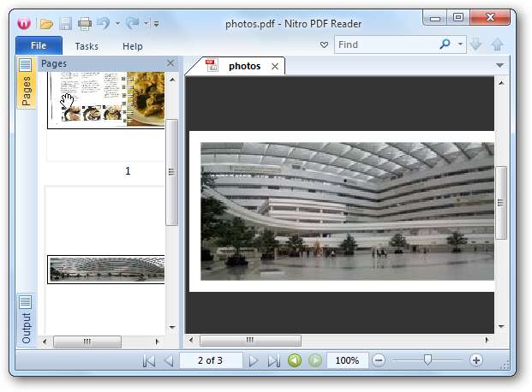Viewport: 532px width, 392px height.
Task: Close the Pages pane
Action: point(170,63)
